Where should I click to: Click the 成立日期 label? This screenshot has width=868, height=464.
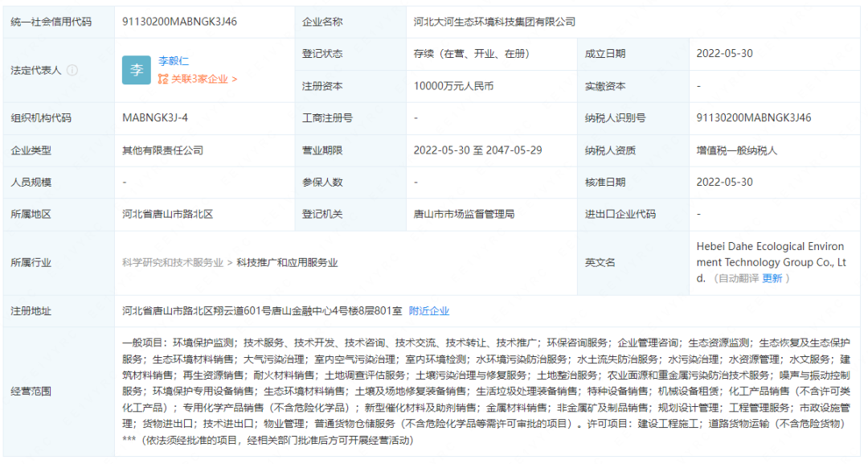point(605,54)
